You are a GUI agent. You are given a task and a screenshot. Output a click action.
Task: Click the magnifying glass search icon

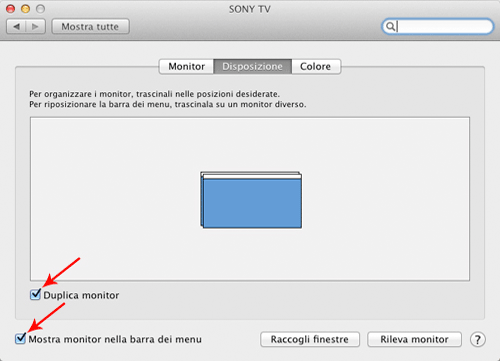click(390, 26)
